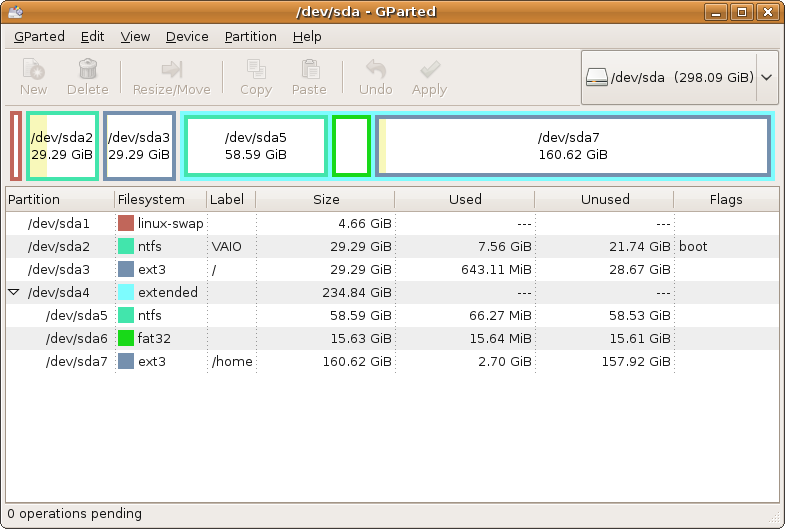Image resolution: width=785 pixels, height=529 pixels.
Task: Click the 58.53 GiB unused value
Action: click(x=639, y=315)
